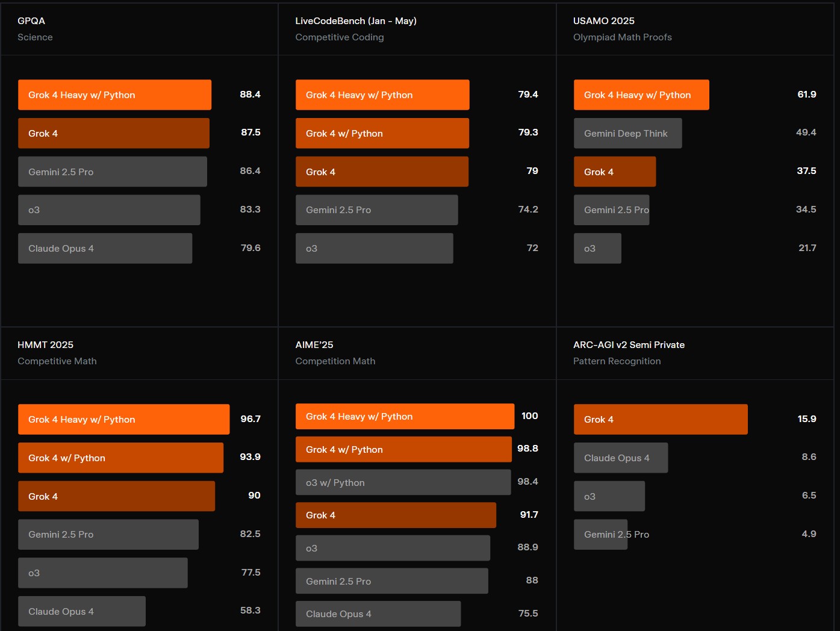Screen dimensions: 840x631
Task: Select the ARC-AGI score 15.9
Action: [807, 419]
